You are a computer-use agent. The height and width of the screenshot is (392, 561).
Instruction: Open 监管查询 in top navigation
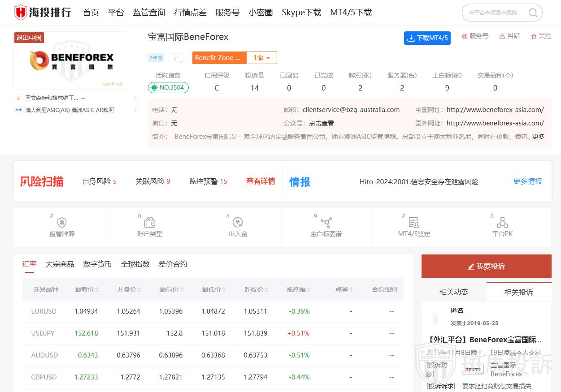point(149,13)
